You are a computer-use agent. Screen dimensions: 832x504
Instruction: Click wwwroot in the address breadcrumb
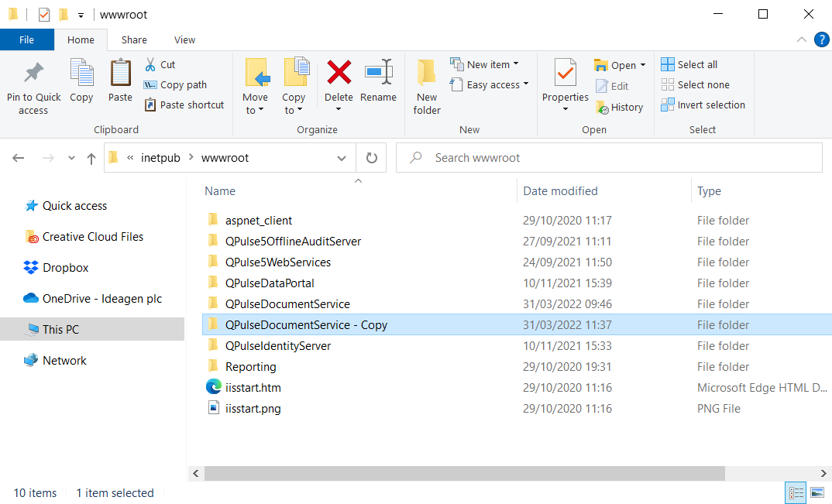[x=225, y=158]
